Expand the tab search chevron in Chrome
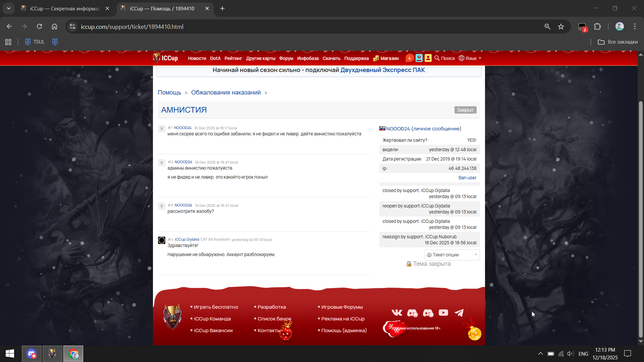Viewport: 644px width, 362px height. tap(8, 8)
